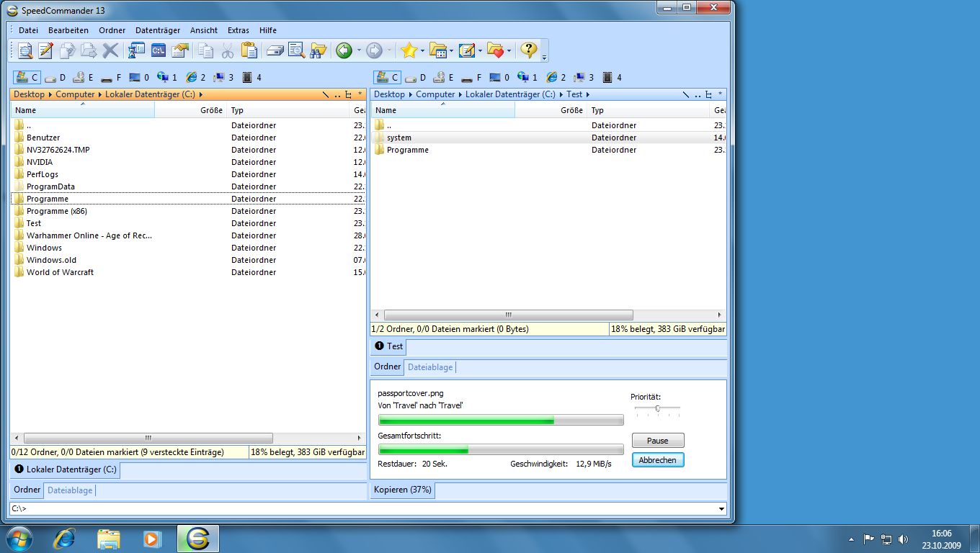980x553 pixels.
Task: Sort left panel by Größe column
Action: [x=190, y=110]
